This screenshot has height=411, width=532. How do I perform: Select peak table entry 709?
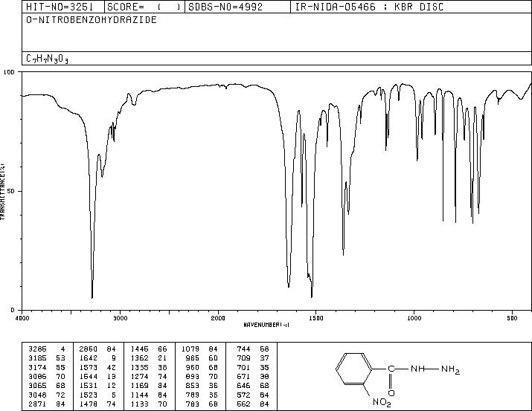pos(243,357)
